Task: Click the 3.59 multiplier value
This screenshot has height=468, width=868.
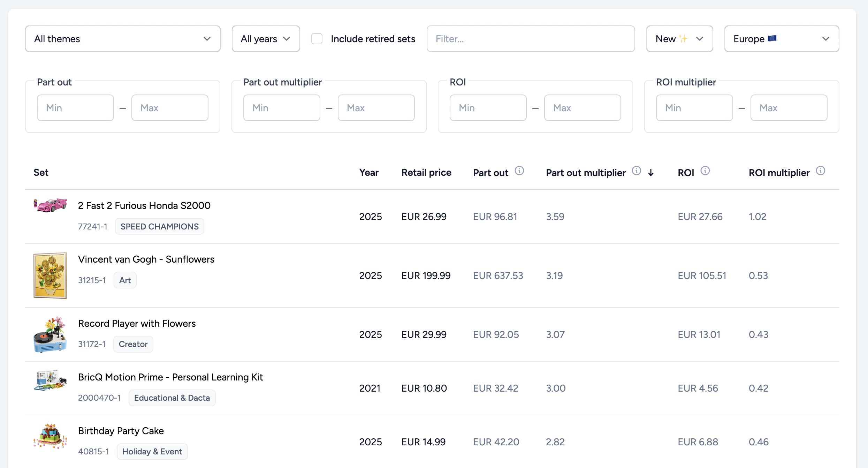Action: pyautogui.click(x=555, y=217)
